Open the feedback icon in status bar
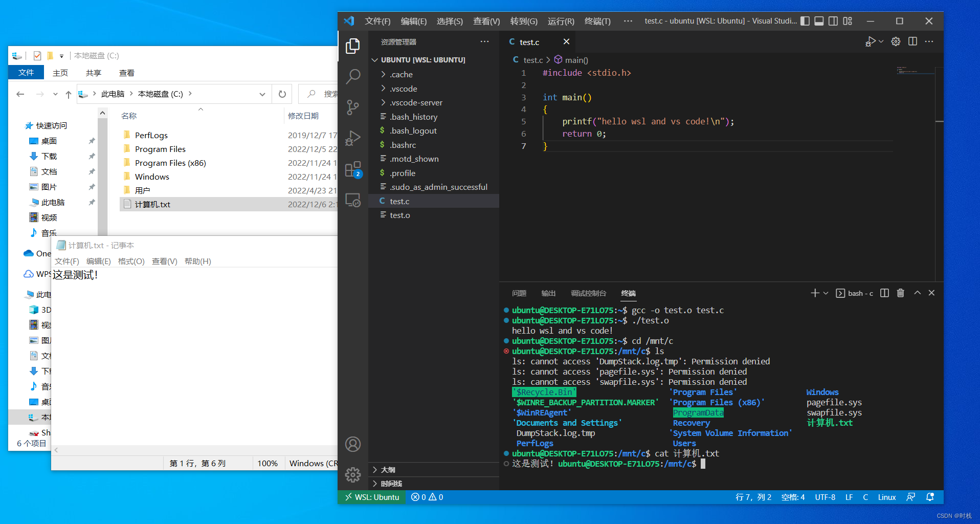Image resolution: width=980 pixels, height=524 pixels. 911,497
